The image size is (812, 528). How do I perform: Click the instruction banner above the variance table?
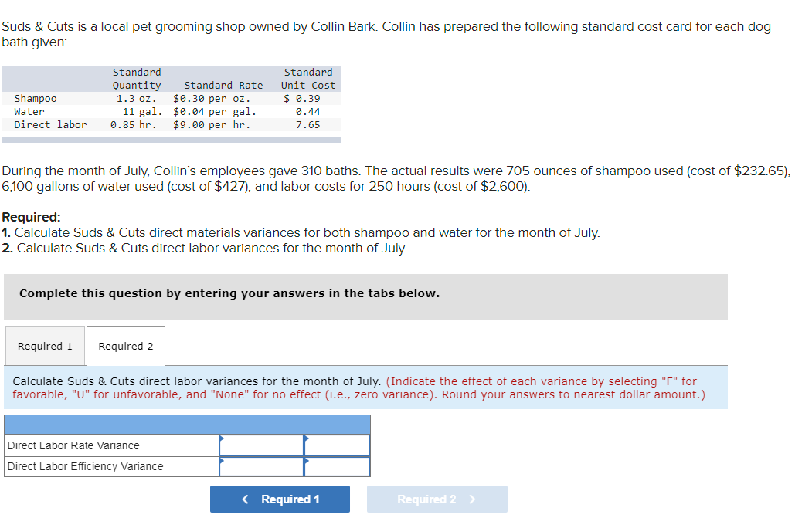(363, 388)
